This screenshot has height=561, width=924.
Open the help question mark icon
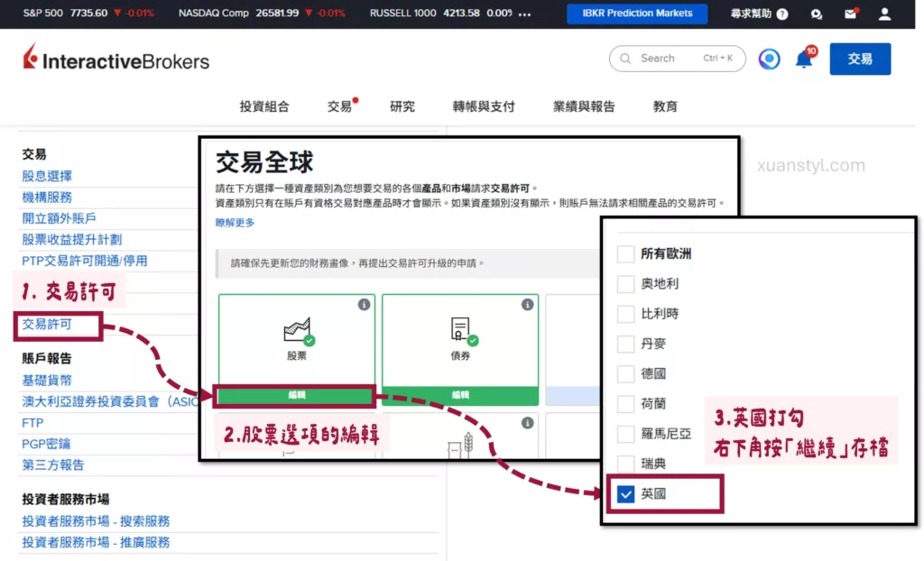[782, 14]
